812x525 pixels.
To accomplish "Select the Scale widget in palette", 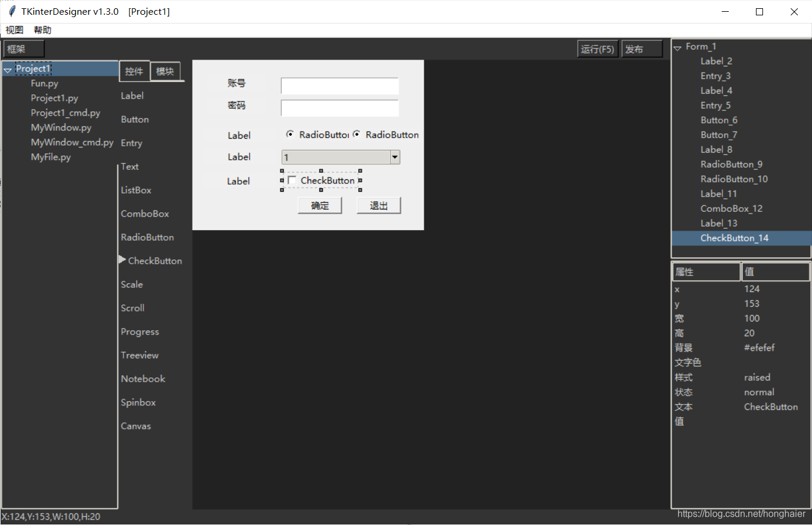I will tap(132, 284).
